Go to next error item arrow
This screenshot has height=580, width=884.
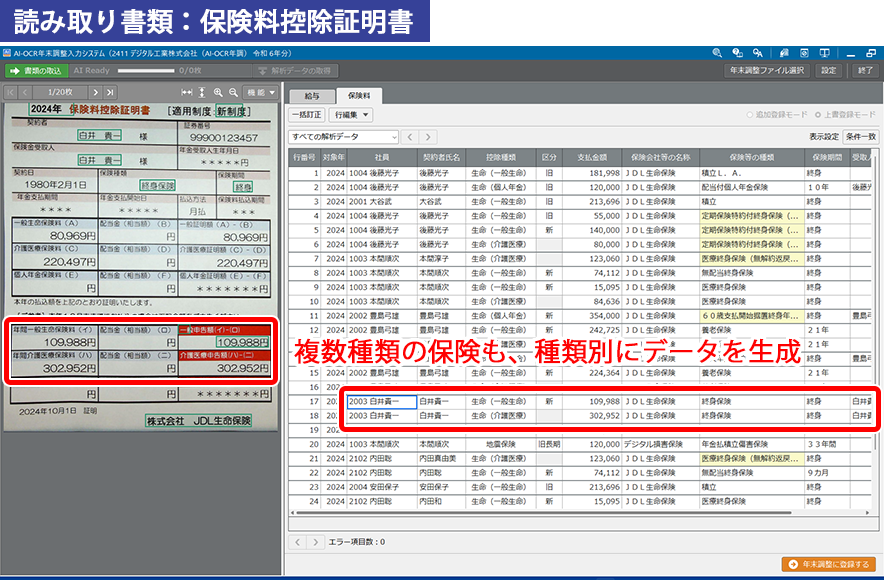tap(315, 541)
